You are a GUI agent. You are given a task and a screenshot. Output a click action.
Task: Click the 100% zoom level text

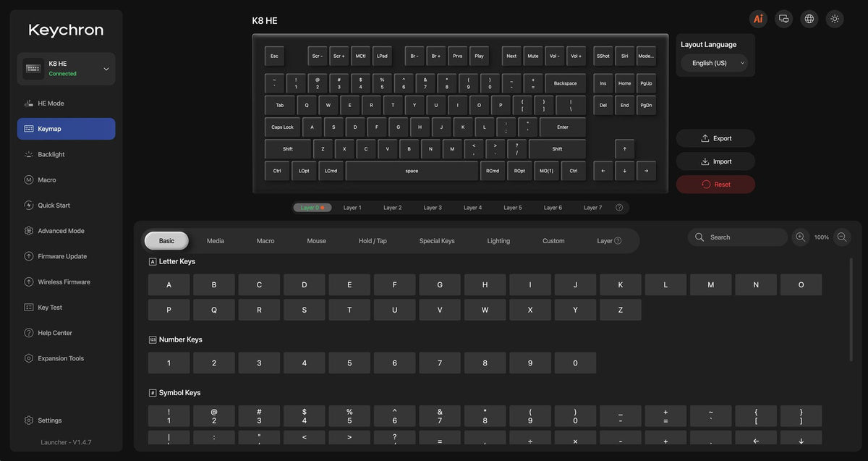[x=821, y=237]
